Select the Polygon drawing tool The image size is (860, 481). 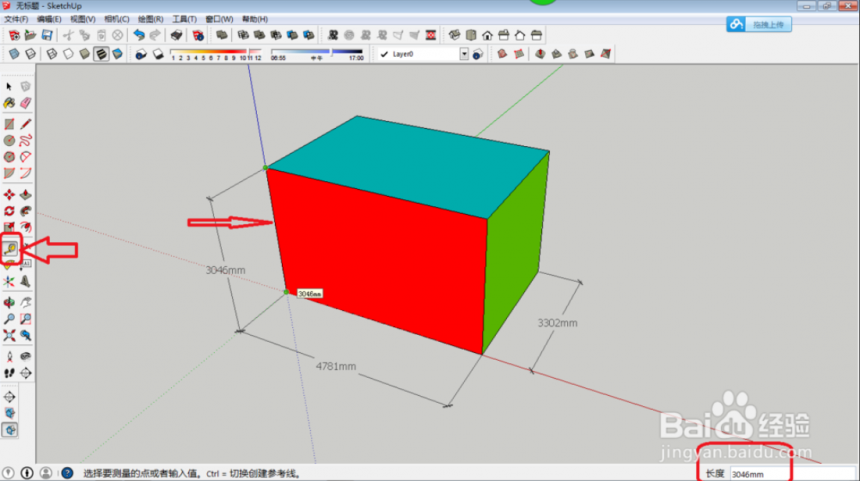[9, 157]
